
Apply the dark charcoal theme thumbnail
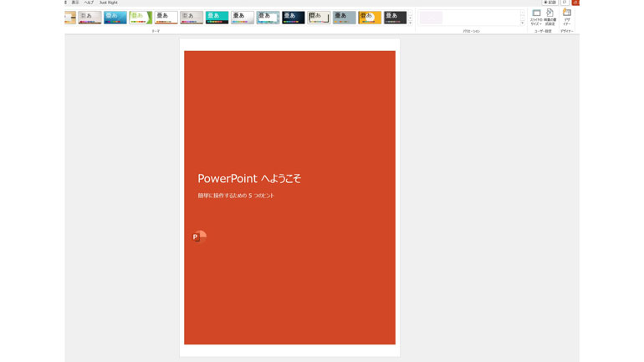click(395, 18)
